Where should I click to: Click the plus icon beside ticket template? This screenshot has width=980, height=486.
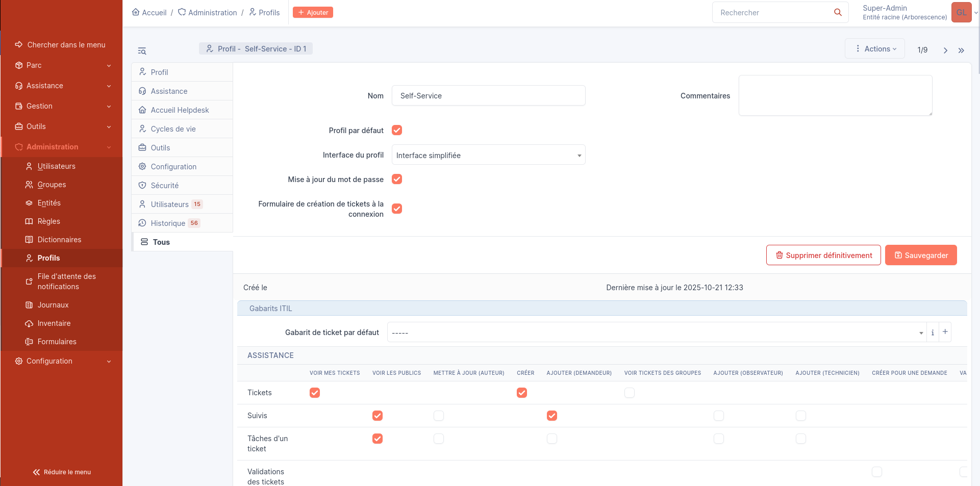point(945,332)
